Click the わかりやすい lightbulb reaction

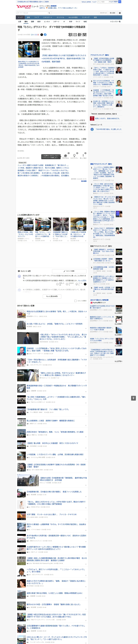(x=74, y=156)
